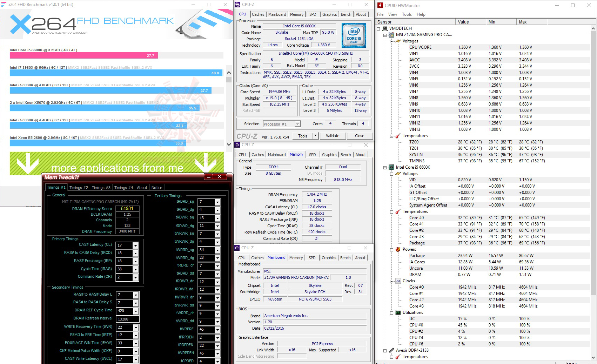Click the Tools button in CPU-Z

point(303,136)
